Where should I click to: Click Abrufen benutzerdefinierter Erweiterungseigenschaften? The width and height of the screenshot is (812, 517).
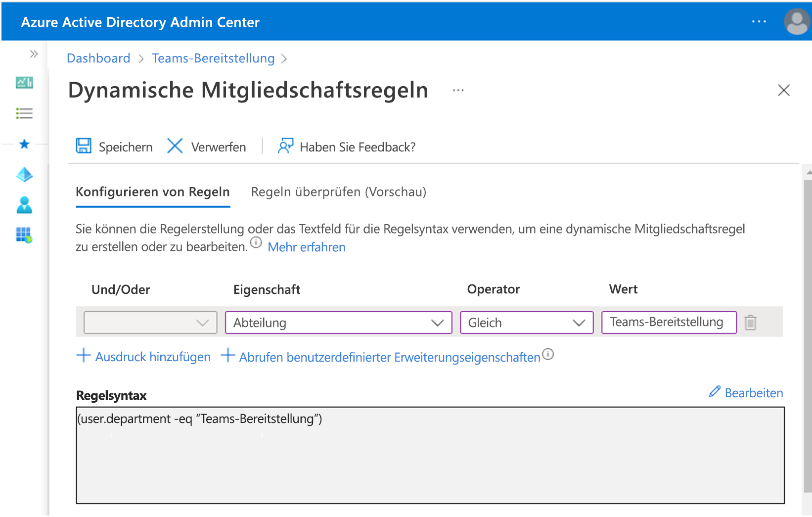point(381,356)
